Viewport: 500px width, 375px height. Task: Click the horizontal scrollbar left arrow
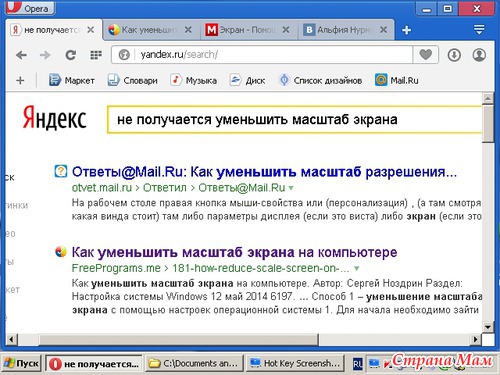[11, 340]
